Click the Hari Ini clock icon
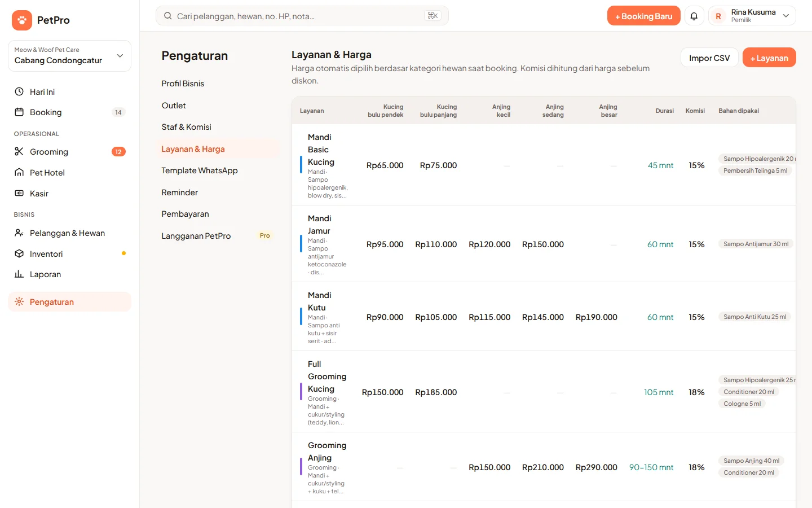The width and height of the screenshot is (812, 508). (x=19, y=91)
